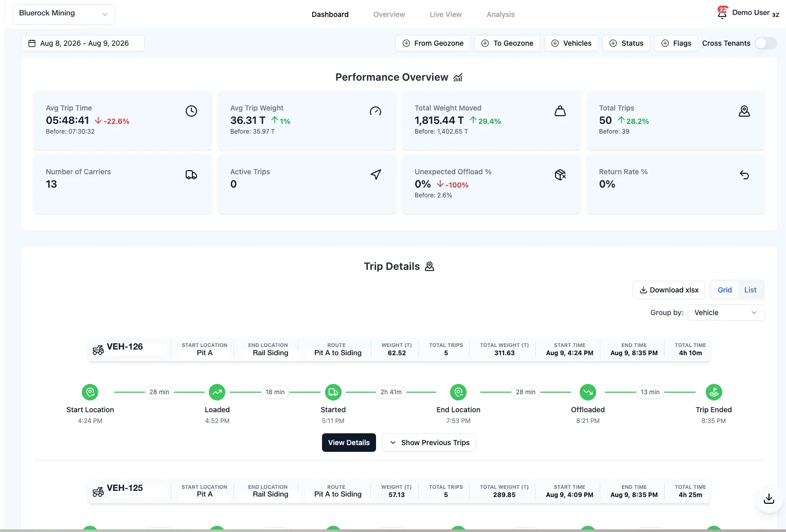Go to the Dashboard tab

click(330, 14)
